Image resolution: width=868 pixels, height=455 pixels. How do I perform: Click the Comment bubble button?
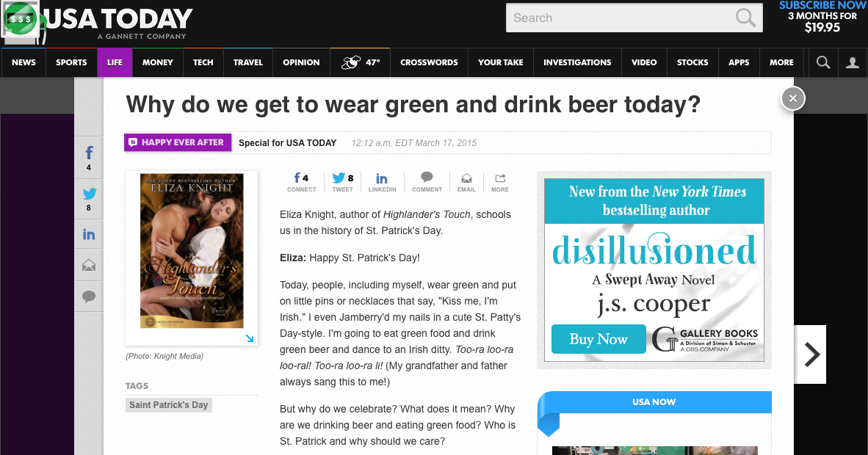(x=427, y=182)
